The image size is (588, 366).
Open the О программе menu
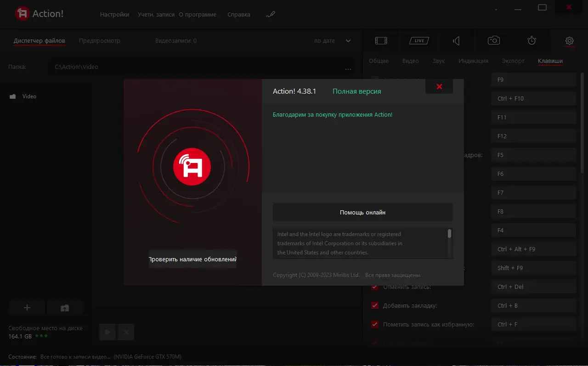click(x=198, y=14)
